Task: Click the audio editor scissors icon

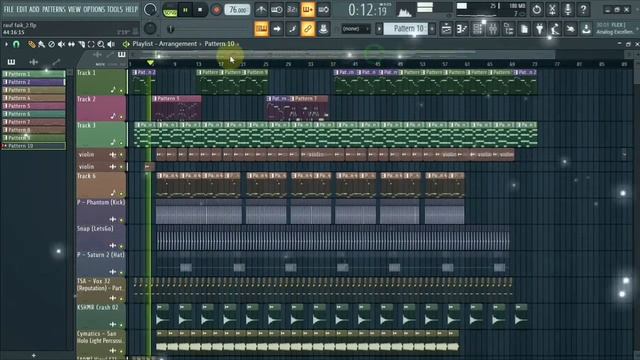Action: coord(552,9)
